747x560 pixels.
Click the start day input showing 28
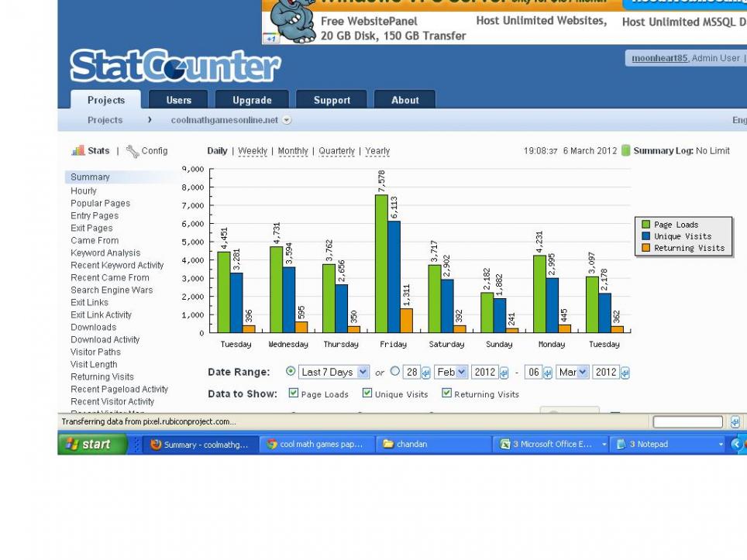tap(412, 372)
